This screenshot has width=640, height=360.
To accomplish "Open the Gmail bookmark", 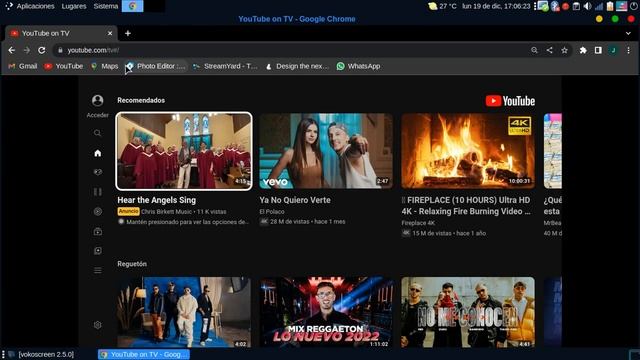I will point(23,66).
